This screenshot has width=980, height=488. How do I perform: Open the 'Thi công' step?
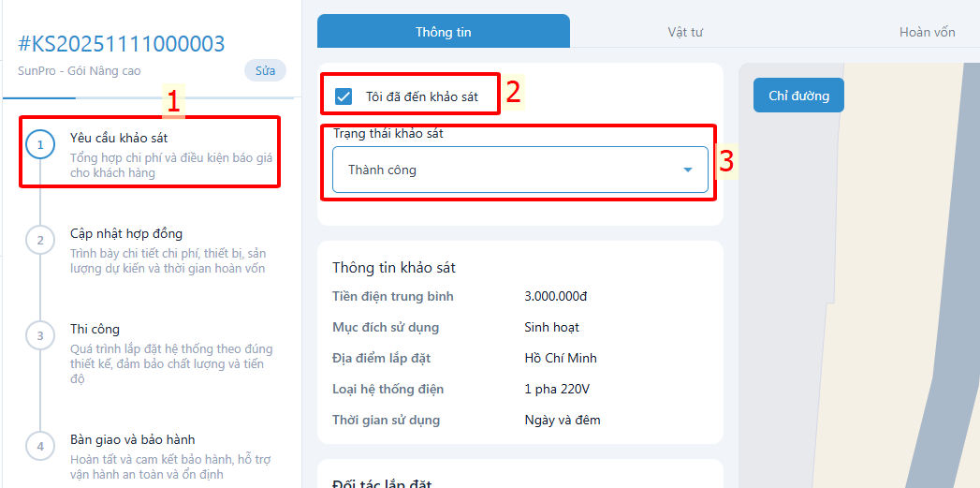95,329
